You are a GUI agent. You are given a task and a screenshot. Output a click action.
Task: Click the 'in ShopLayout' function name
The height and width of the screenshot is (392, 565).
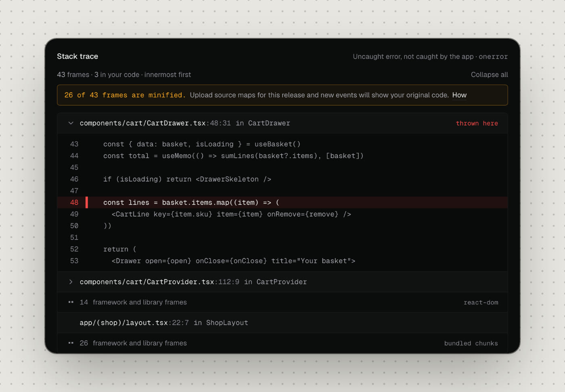pos(221,323)
